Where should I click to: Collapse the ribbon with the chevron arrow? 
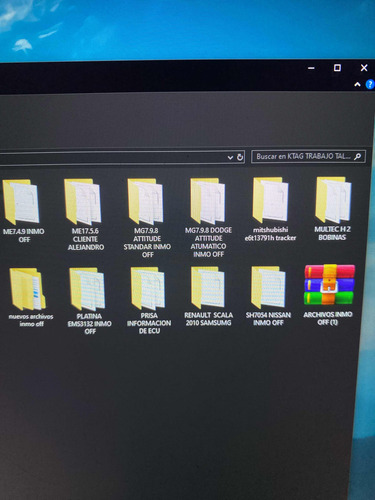point(357,85)
